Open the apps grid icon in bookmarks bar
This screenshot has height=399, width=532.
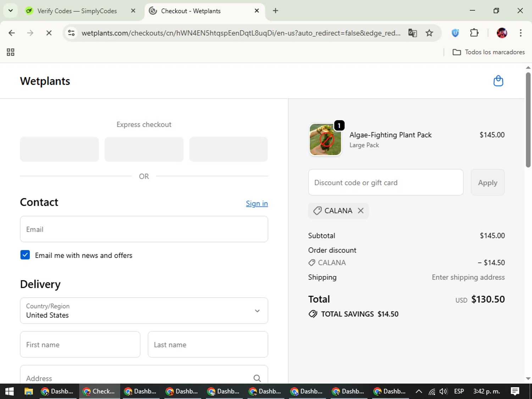[x=11, y=52]
